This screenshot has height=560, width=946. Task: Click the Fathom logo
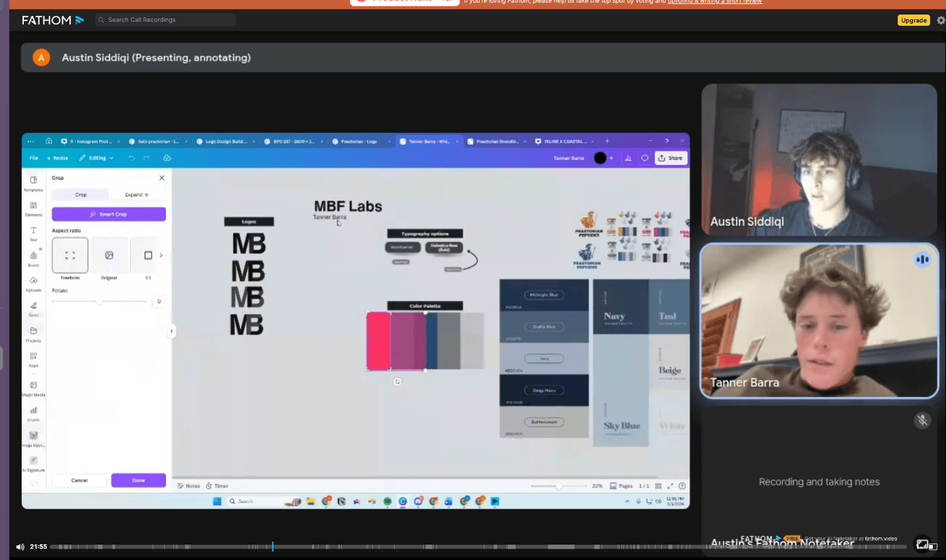click(53, 20)
